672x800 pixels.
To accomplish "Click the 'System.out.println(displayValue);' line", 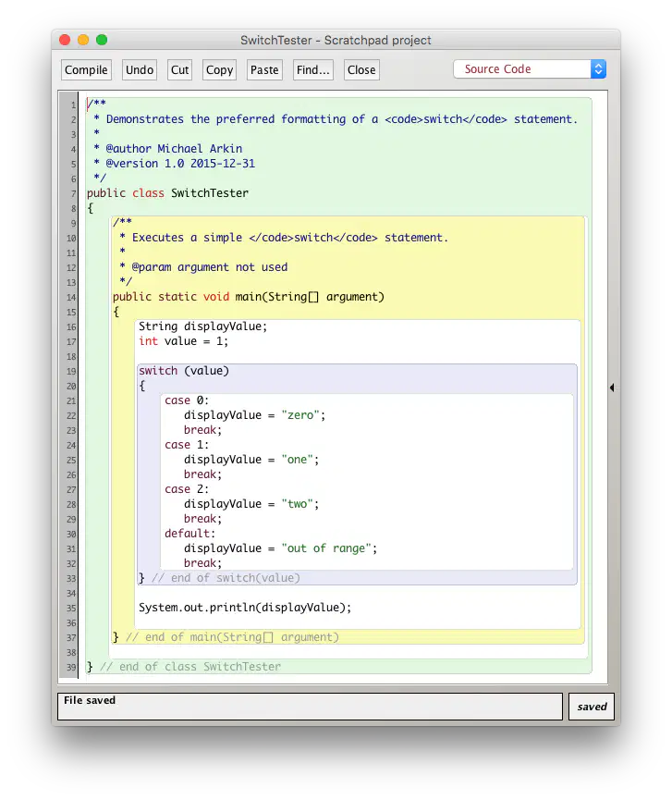I will pos(245,607).
